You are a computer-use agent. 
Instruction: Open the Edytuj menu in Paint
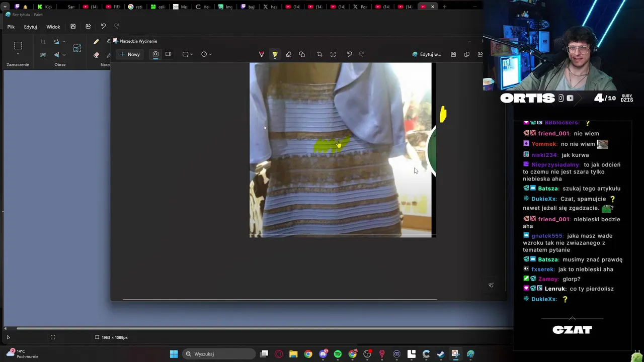pos(30,27)
